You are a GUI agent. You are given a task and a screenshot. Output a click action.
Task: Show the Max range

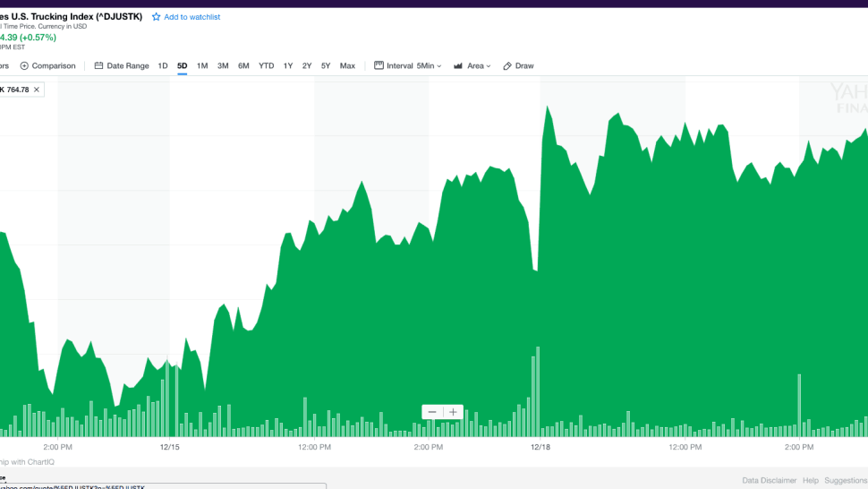coord(347,65)
